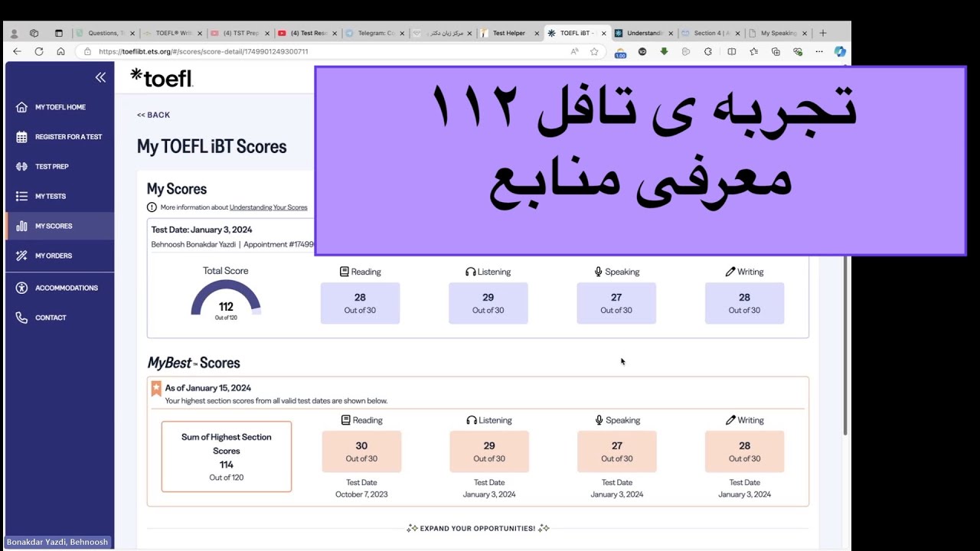Image resolution: width=980 pixels, height=551 pixels.
Task: Click the profile icon in title bar
Action: (x=14, y=33)
